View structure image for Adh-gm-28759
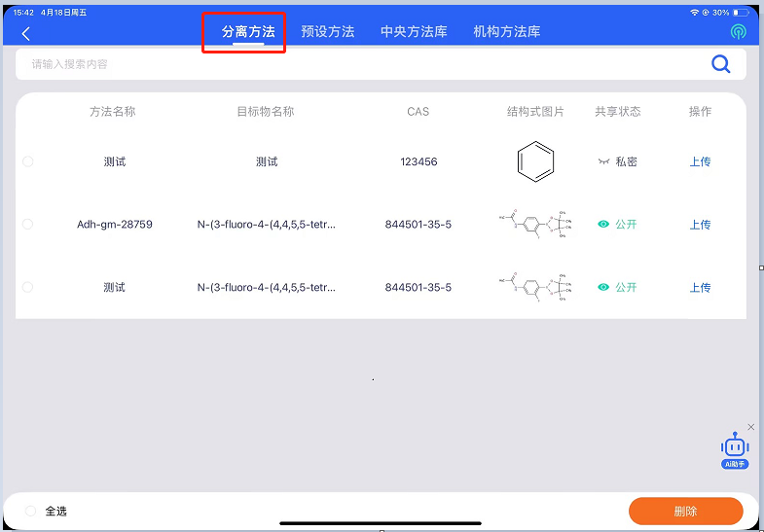The width and height of the screenshot is (764, 532). 535,225
